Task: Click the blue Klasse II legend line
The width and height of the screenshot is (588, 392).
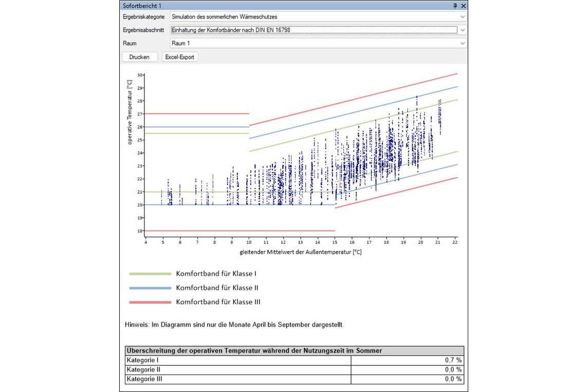Action: [x=150, y=288]
